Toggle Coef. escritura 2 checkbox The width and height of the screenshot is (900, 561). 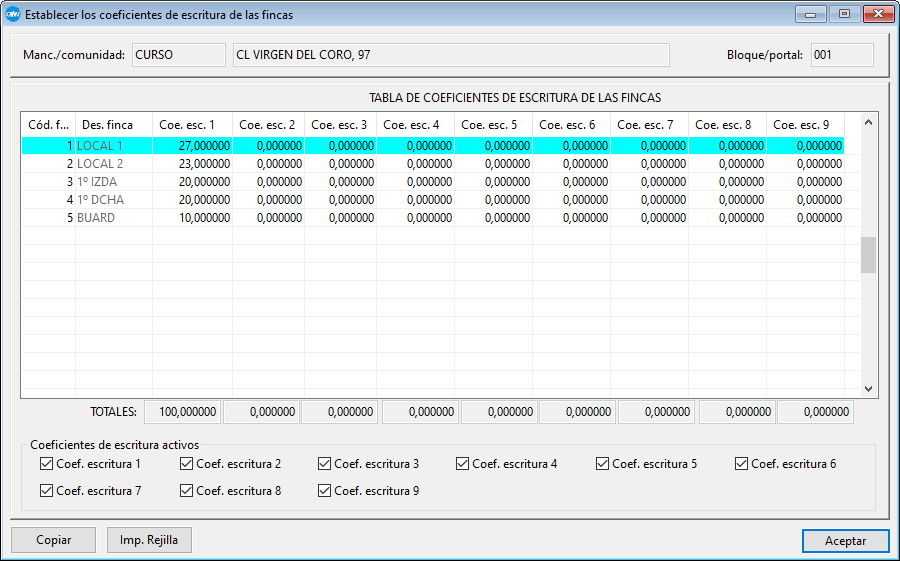click(187, 464)
